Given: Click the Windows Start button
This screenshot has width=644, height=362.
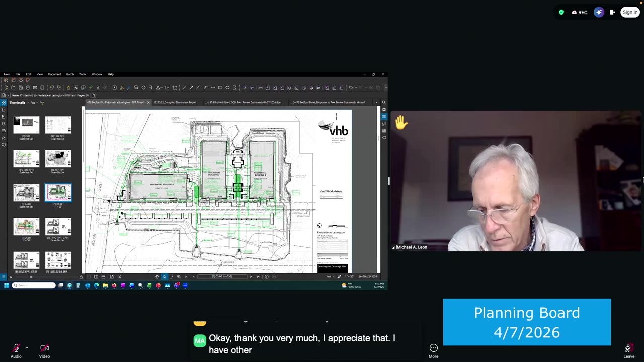Looking at the screenshot, I should [x=7, y=285].
